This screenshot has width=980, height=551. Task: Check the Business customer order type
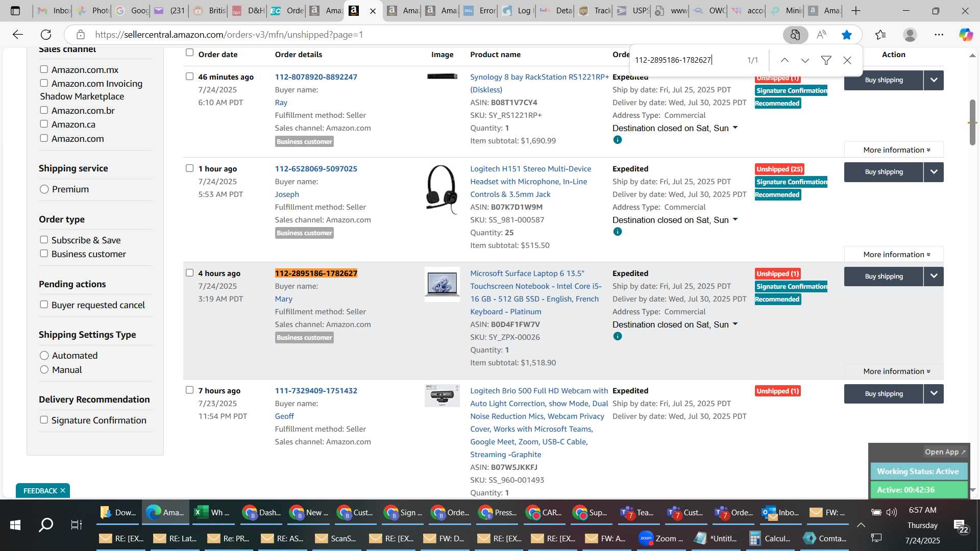coord(44,254)
